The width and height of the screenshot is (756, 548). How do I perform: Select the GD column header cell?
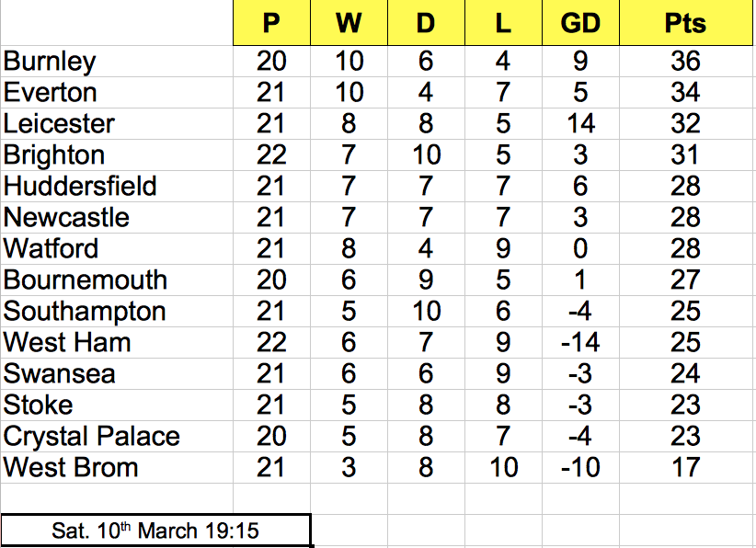[x=580, y=23]
